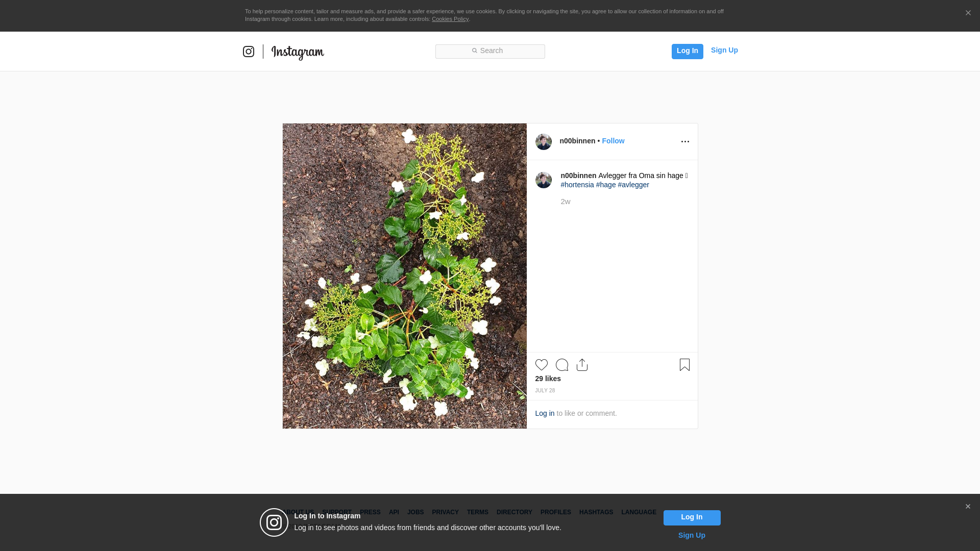980x551 pixels.
Task: Open the #avlegger hashtag link
Action: tap(633, 185)
